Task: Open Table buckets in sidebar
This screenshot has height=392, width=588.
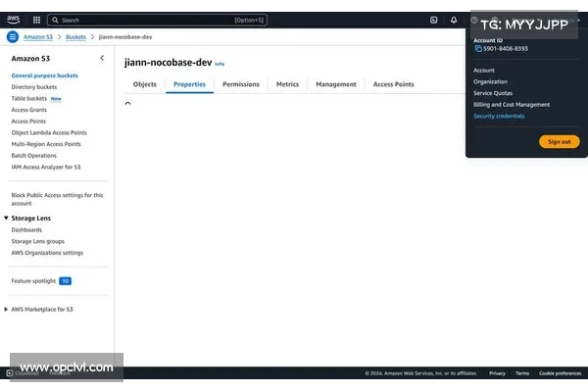Action: [x=28, y=98]
